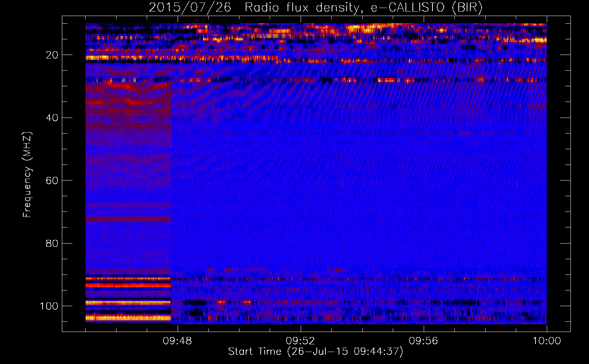Image resolution: width=589 pixels, height=364 pixels.
Task: Click the 100 MHz frequency tick label
Action: point(49,306)
